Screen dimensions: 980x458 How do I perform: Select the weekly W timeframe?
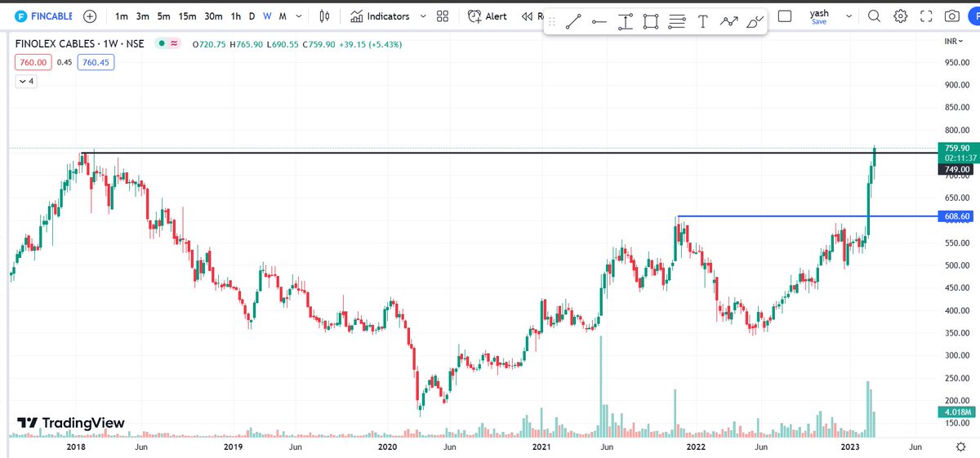267,16
